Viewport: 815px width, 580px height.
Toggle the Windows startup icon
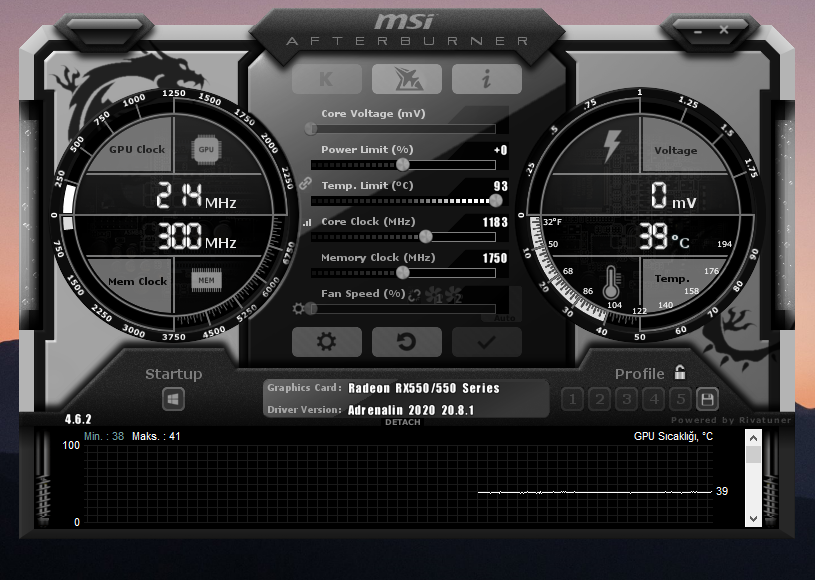pyautogui.click(x=173, y=399)
